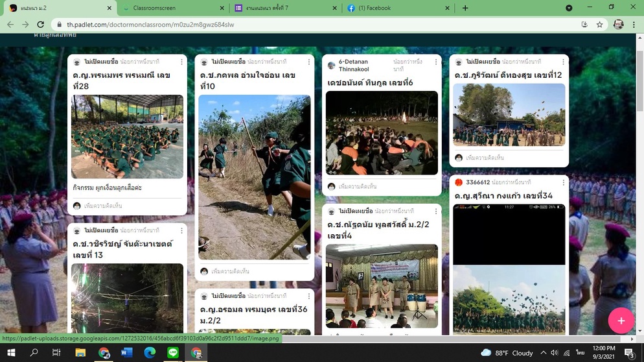The height and width of the screenshot is (362, 644).
Task: Open the Windows Start menu
Action: pyautogui.click(x=11, y=353)
